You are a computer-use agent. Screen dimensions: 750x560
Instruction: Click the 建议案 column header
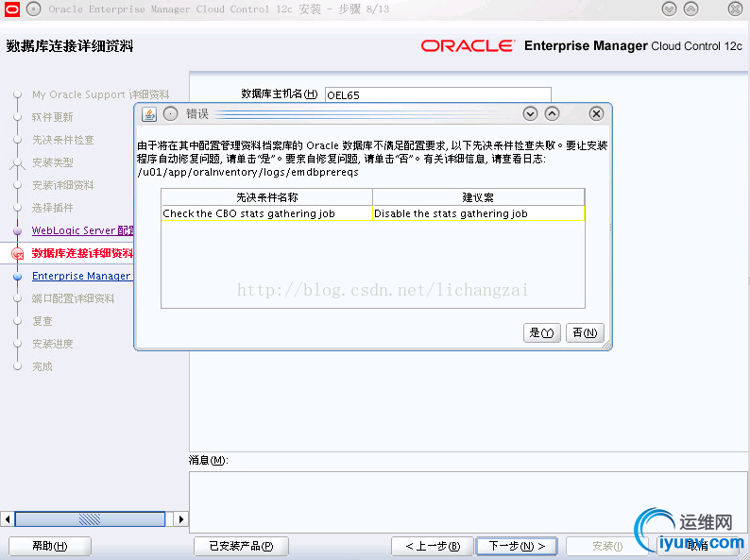478,197
